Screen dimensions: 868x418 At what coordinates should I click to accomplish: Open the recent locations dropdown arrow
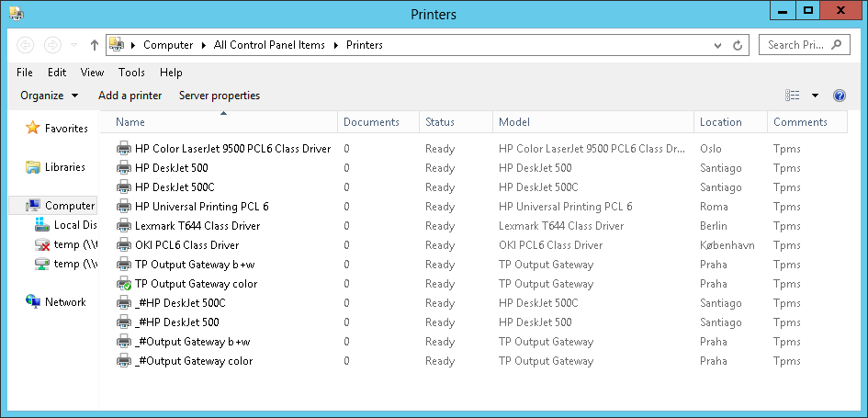click(73, 45)
